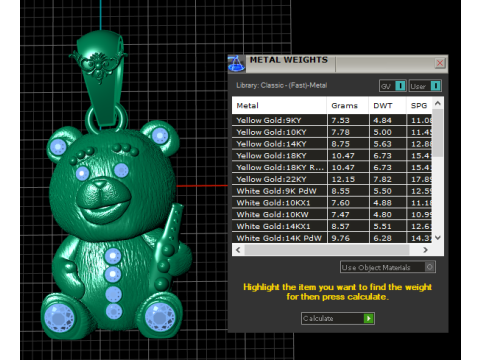This screenshot has height=360, width=480.
Task: Select the White Gold:10KW row
Action: (332, 215)
